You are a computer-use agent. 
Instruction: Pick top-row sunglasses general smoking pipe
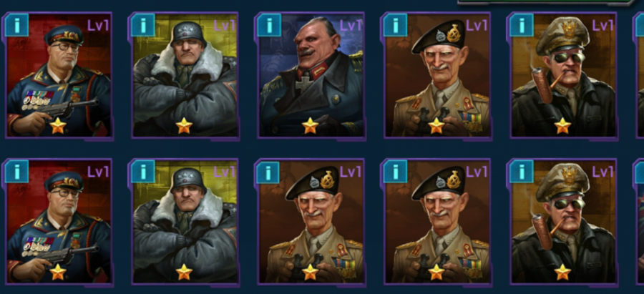(562, 76)
